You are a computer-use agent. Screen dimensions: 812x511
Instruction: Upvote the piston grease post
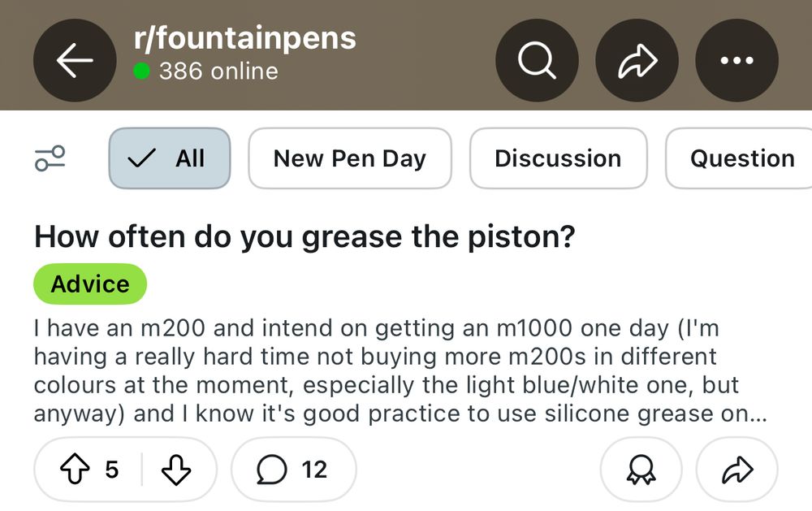(76, 470)
